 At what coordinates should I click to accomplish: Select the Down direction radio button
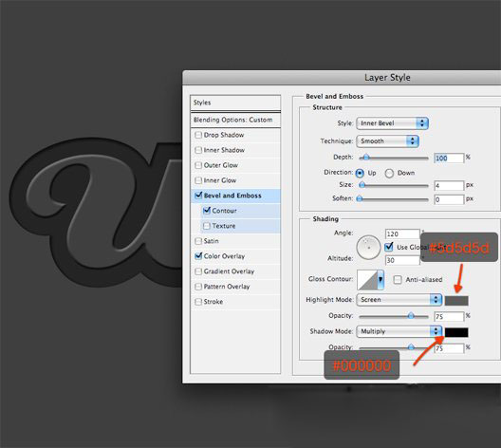[389, 173]
